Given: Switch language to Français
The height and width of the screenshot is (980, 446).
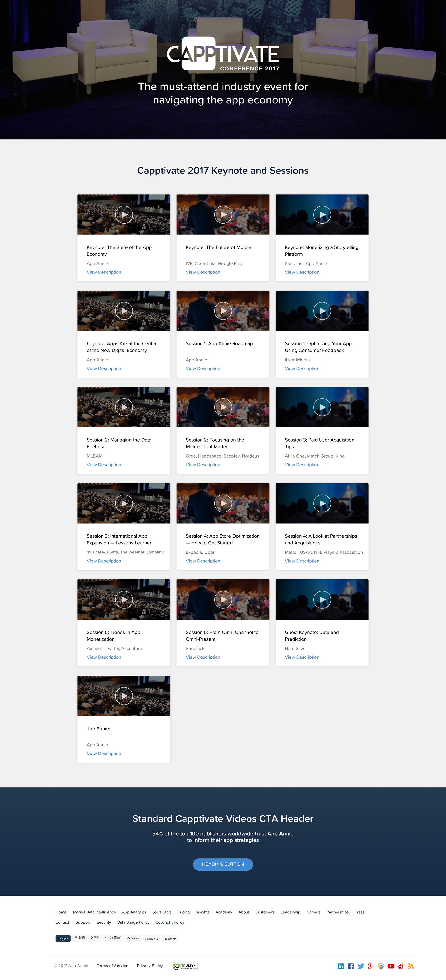Looking at the screenshot, I should click(151, 939).
